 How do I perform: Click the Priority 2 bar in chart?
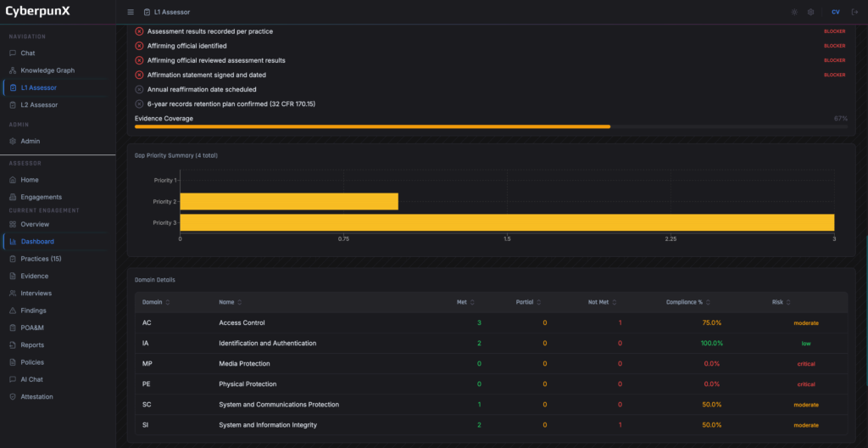tap(288, 201)
